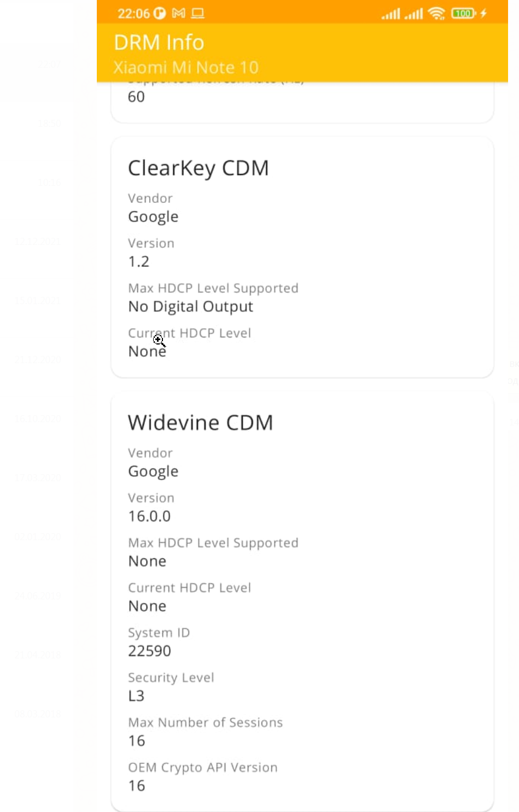Tap the circular timer icon beside the clock
The height and width of the screenshot is (812, 519).
160,13
